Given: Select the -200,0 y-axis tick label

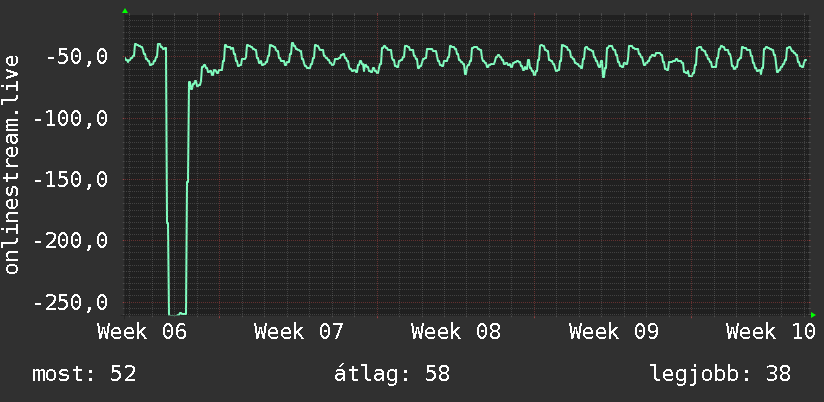Looking at the screenshot, I should click(71, 241).
